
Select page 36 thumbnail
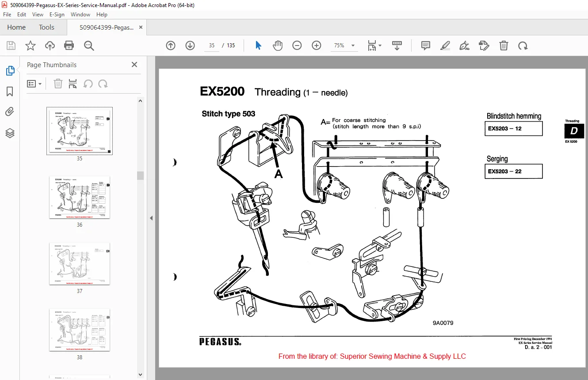tap(80, 197)
